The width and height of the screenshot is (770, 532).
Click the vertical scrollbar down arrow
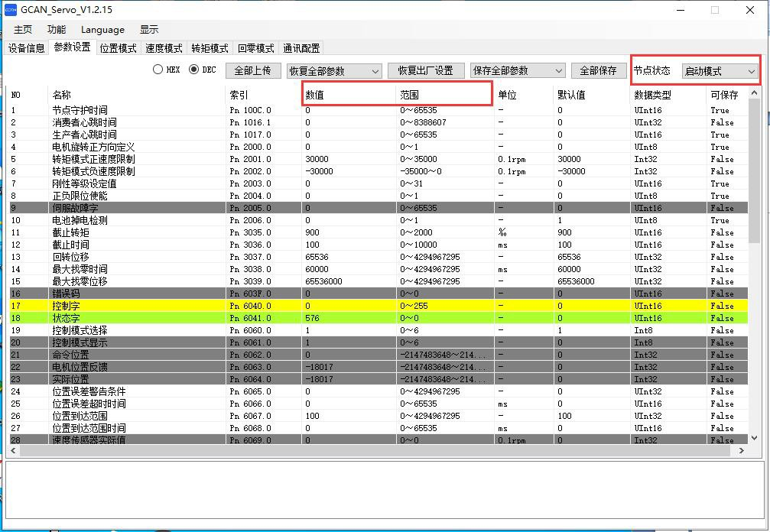(x=754, y=439)
